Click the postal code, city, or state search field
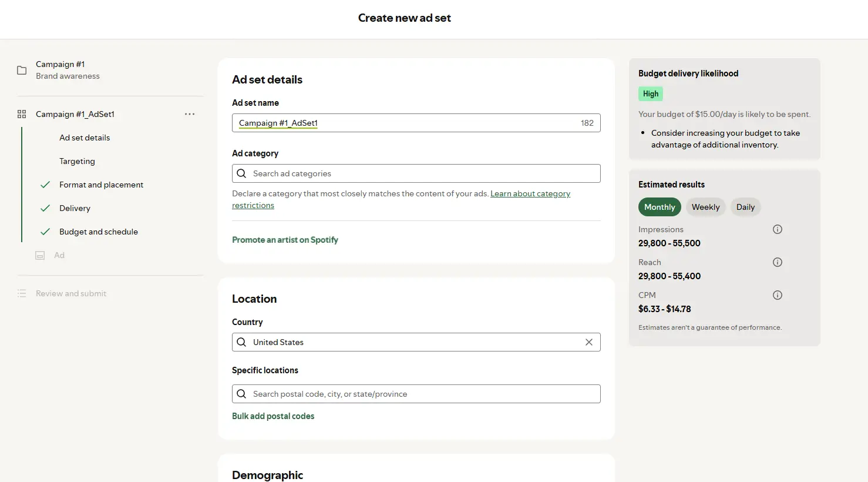This screenshot has height=482, width=868. [416, 394]
